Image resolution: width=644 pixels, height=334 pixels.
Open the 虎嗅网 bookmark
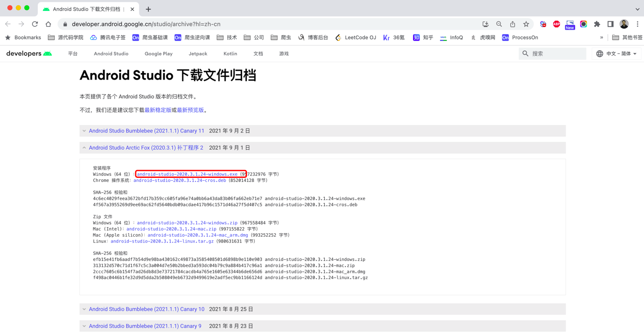483,38
